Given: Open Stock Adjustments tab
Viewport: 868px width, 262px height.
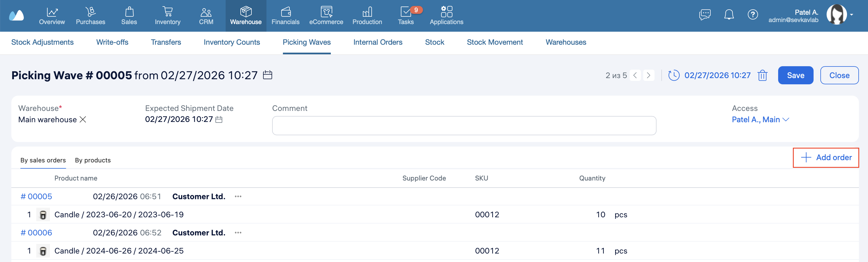Looking at the screenshot, I should (43, 42).
